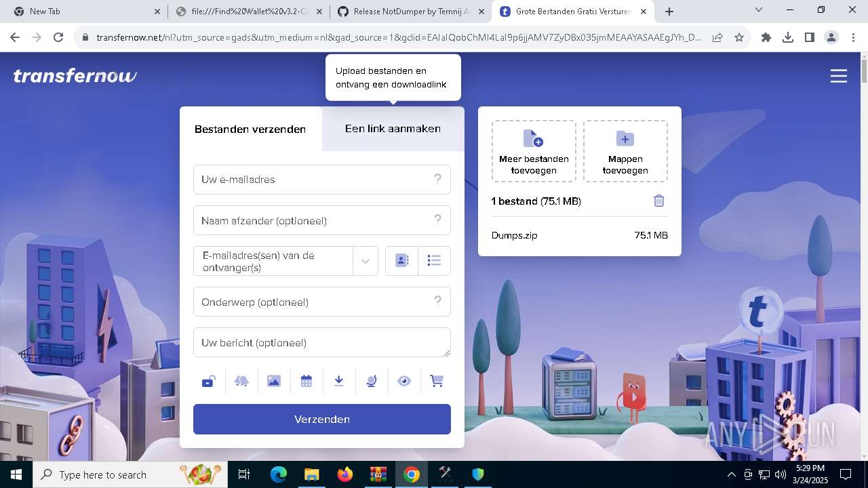The height and width of the screenshot is (488, 868).
Task: Launch Firefox from taskbar
Action: pyautogui.click(x=344, y=474)
